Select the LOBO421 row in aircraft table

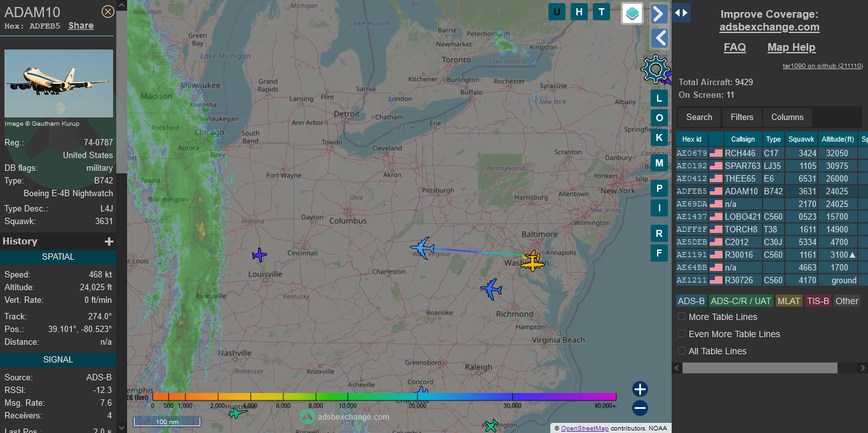[x=771, y=216]
